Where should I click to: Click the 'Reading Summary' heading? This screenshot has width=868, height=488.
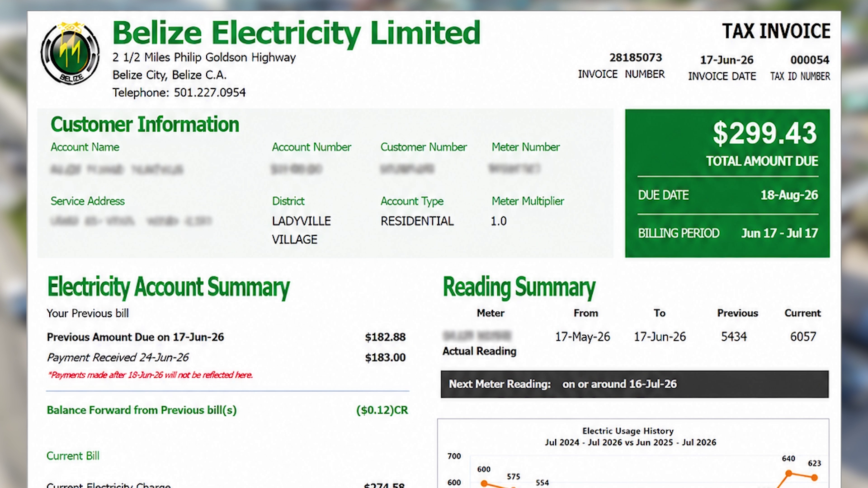pos(519,287)
